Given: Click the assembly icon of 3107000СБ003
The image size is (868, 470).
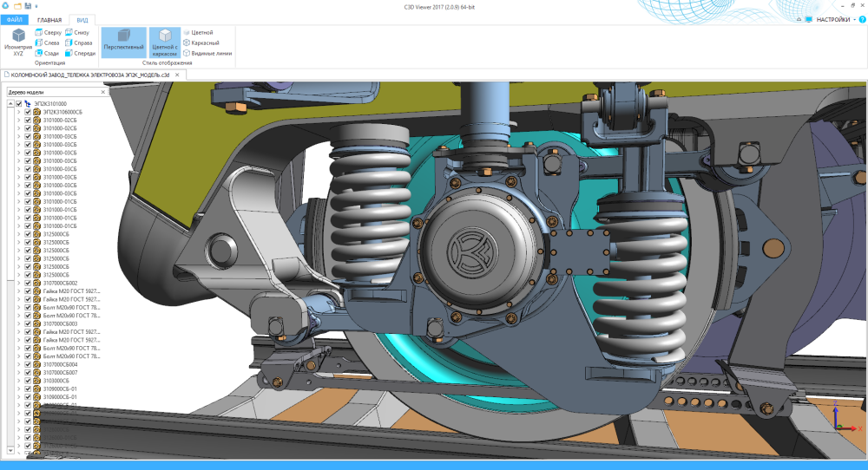Looking at the screenshot, I should tap(36, 323).
